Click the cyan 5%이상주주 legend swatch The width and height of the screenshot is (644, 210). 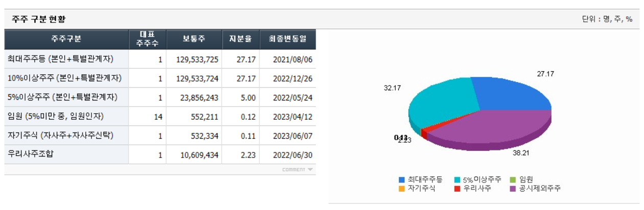point(457,179)
